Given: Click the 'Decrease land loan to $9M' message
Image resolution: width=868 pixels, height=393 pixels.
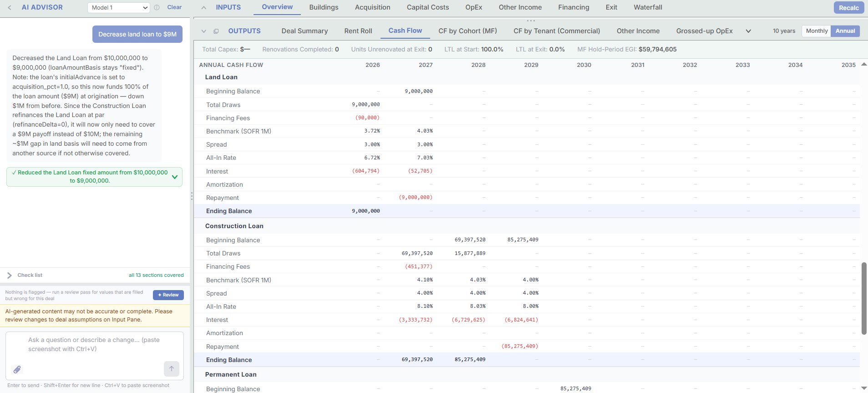Looking at the screenshot, I should [137, 34].
